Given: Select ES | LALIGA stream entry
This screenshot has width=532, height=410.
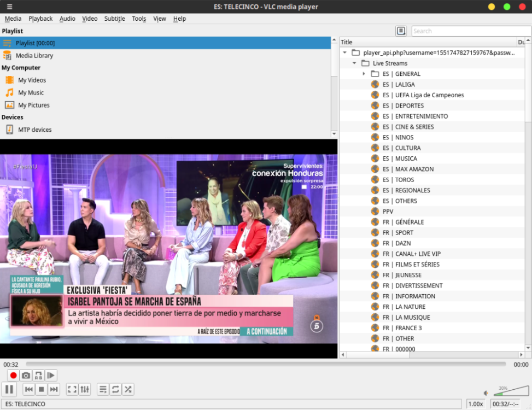Looking at the screenshot, I should (x=432, y=84).
